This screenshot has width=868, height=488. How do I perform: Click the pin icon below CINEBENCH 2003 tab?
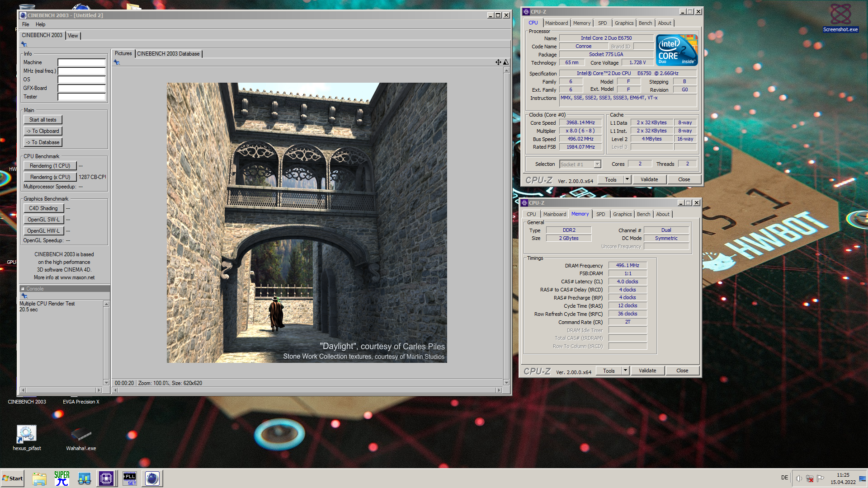[x=24, y=44]
